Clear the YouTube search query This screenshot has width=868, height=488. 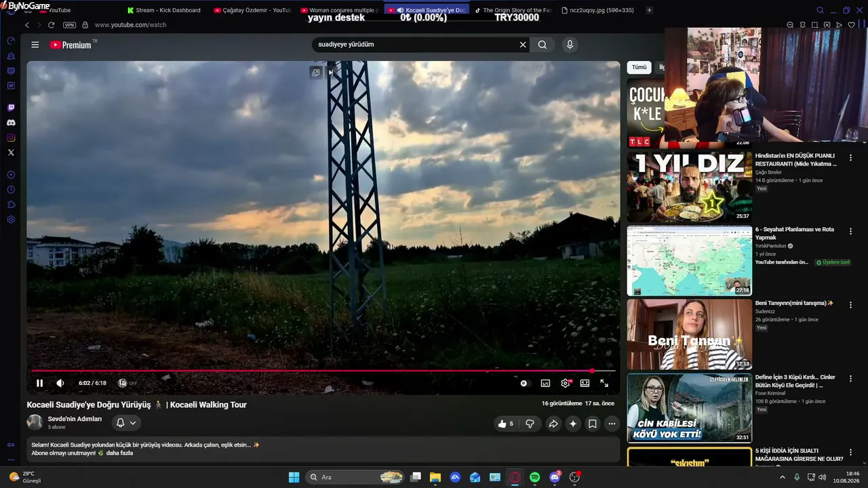pos(523,45)
